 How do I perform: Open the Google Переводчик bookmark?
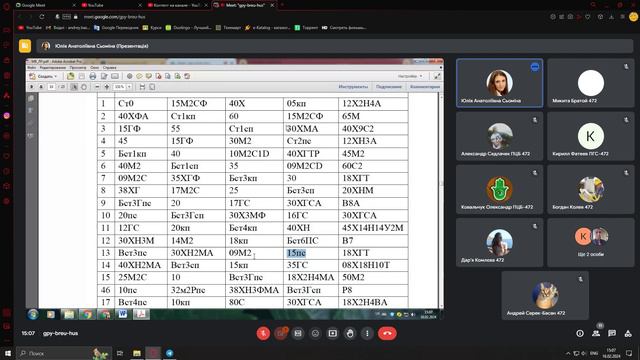[116, 28]
